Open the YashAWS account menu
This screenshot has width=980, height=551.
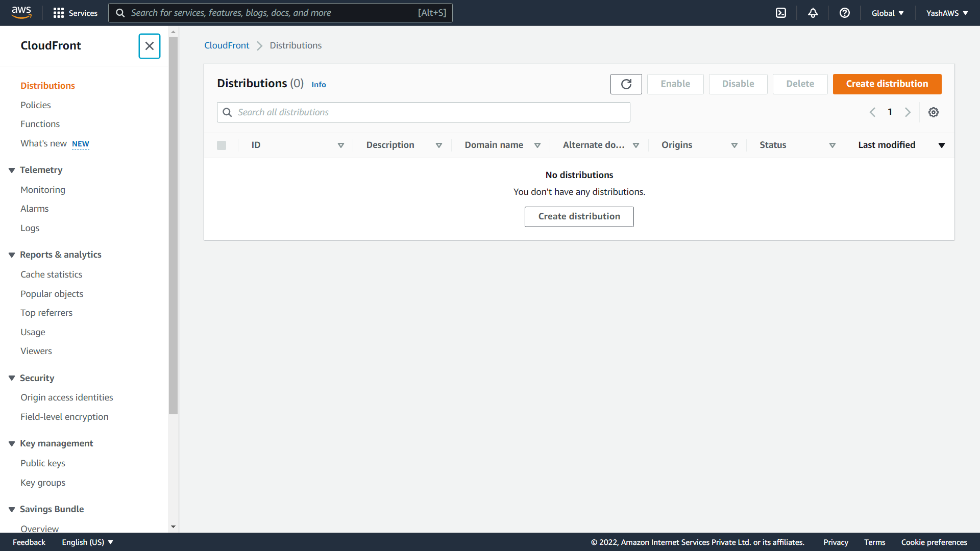(947, 13)
